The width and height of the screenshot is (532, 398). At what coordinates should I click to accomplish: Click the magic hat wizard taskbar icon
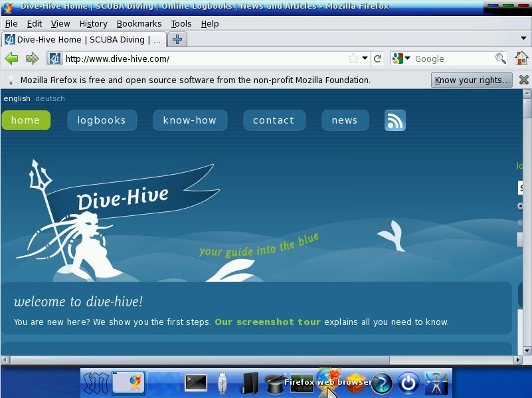[x=274, y=383]
